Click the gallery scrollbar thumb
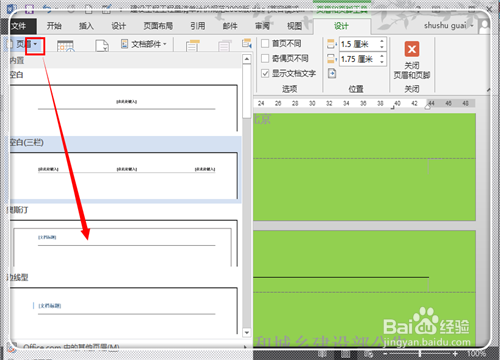Image resolution: width=500 pixels, height=360 pixels. pyautogui.click(x=247, y=91)
